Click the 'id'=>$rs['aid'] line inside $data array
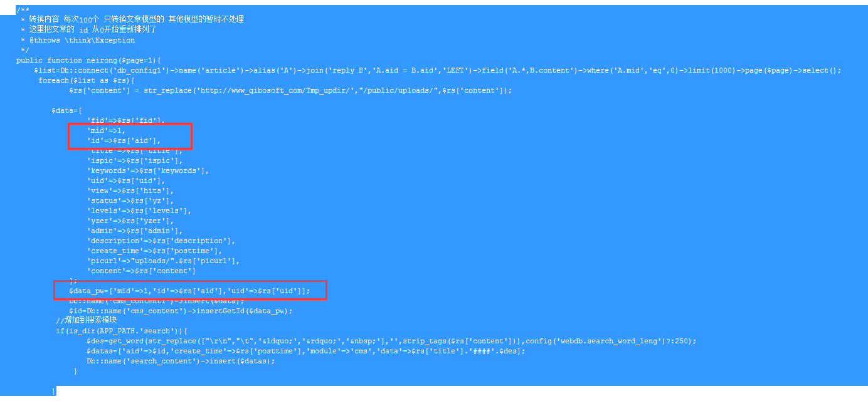868x406 pixels. [x=124, y=140]
